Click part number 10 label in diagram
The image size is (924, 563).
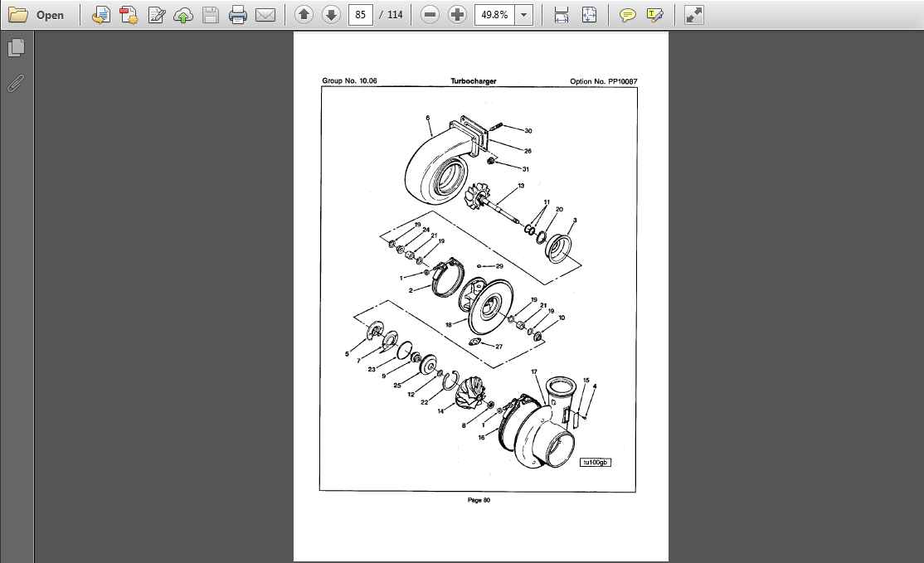[x=562, y=318]
